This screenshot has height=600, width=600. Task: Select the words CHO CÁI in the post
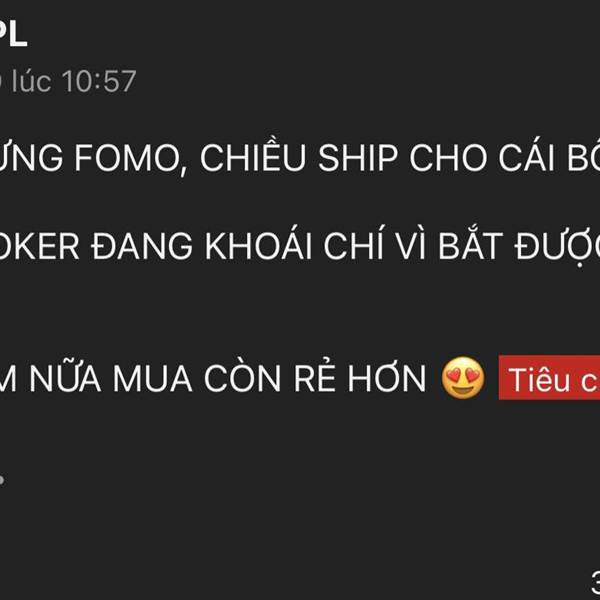click(x=482, y=155)
